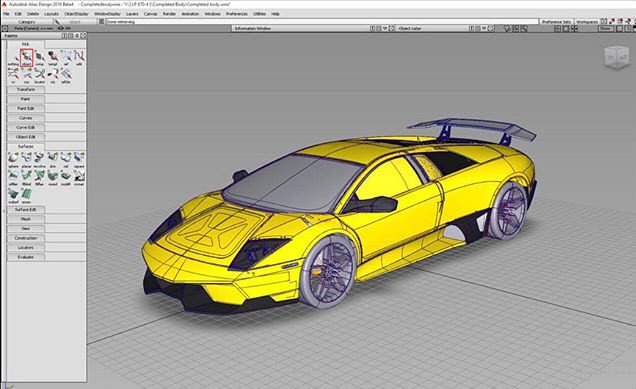Open the WindowDisplay menu
The width and height of the screenshot is (636, 389).
coord(107,14)
